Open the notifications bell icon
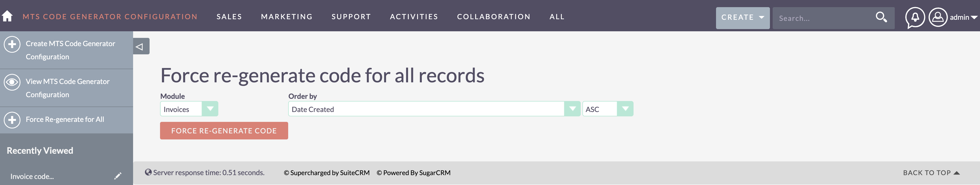 pos(915,18)
